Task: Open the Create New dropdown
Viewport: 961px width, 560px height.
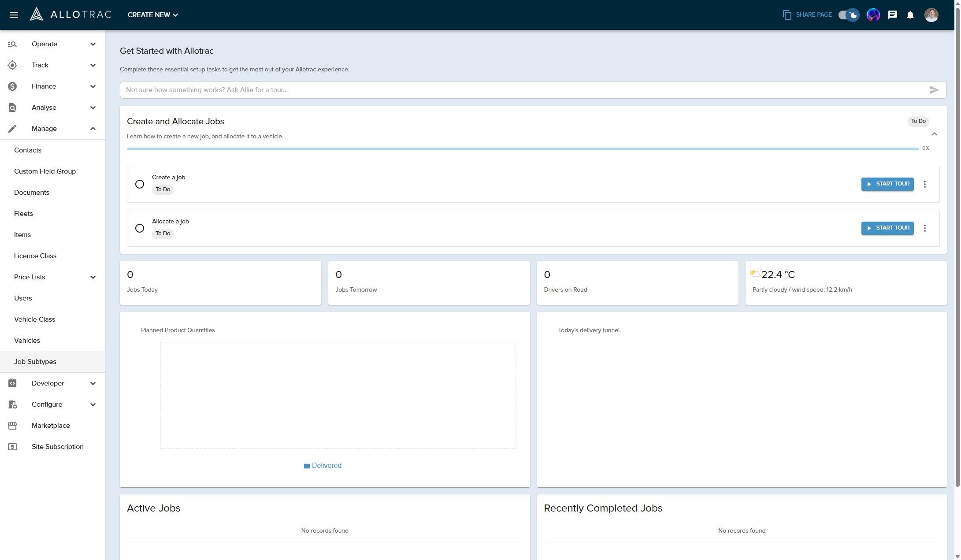Action: tap(152, 15)
